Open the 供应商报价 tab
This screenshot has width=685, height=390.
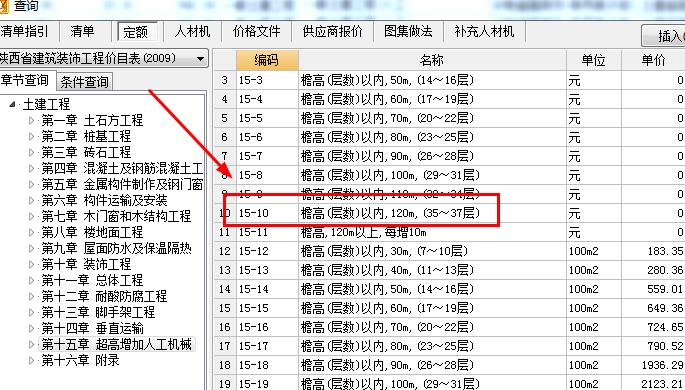pos(332,31)
